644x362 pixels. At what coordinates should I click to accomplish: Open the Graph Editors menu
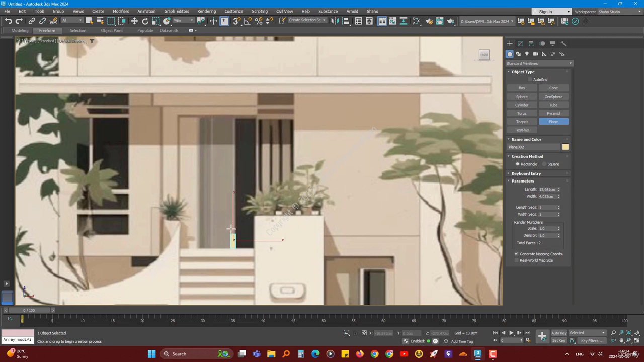tap(177, 11)
